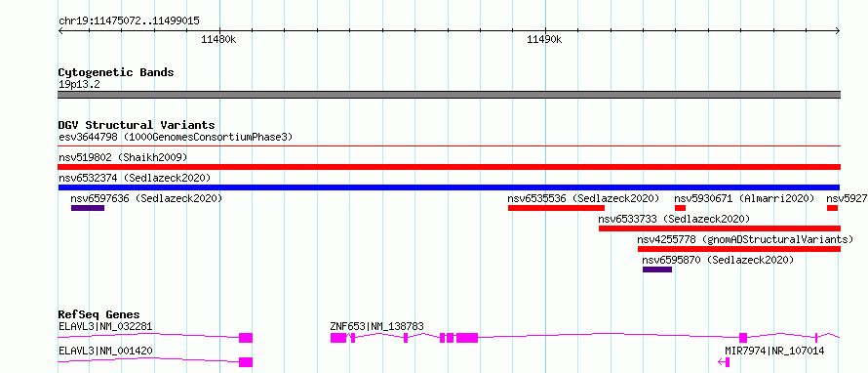Select the purple nsv6595870 variant bar
868x373 pixels.
pos(657,269)
